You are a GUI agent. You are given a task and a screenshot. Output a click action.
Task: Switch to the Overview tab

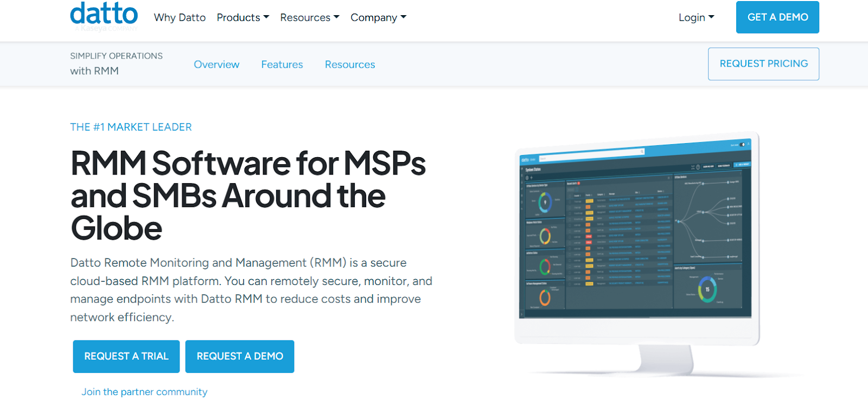point(216,64)
